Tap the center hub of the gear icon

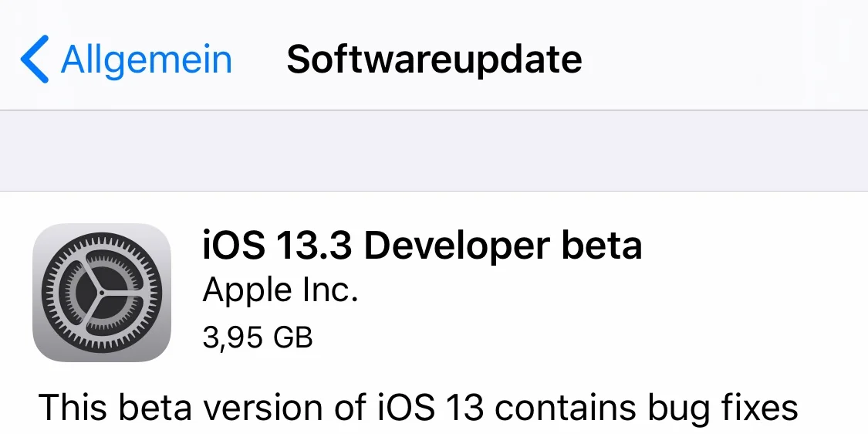102,293
